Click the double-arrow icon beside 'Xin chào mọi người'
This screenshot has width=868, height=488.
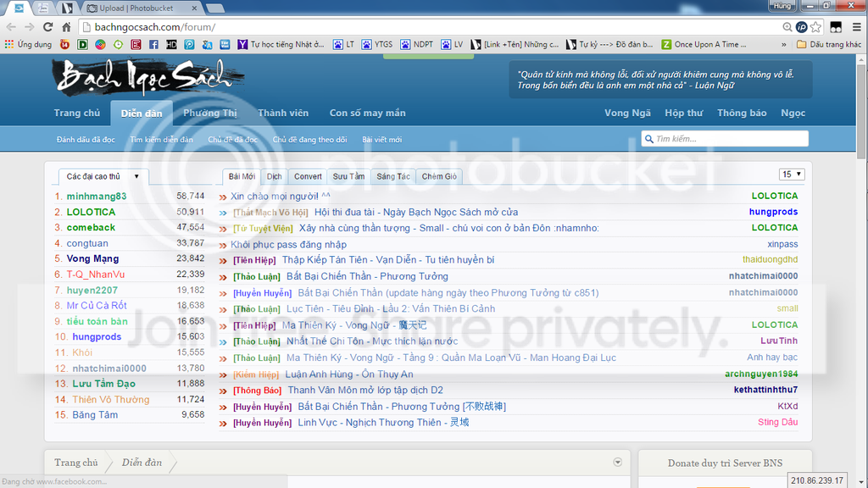point(223,197)
